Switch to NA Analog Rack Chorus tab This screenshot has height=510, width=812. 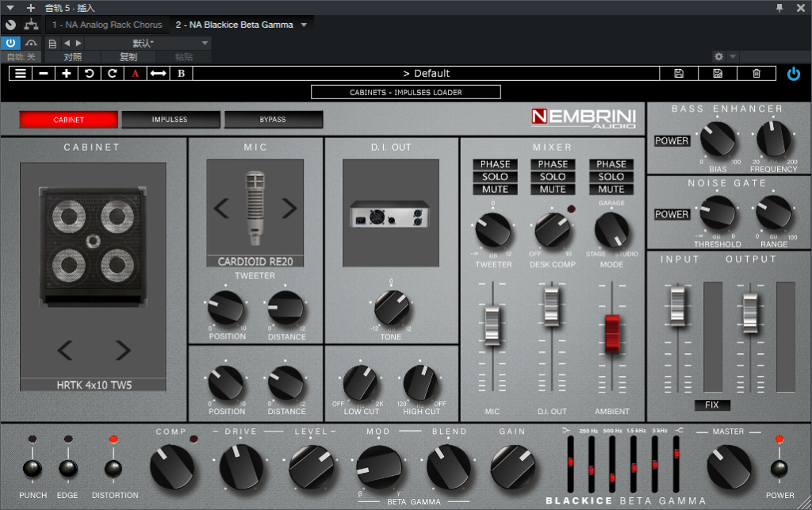pyautogui.click(x=107, y=25)
